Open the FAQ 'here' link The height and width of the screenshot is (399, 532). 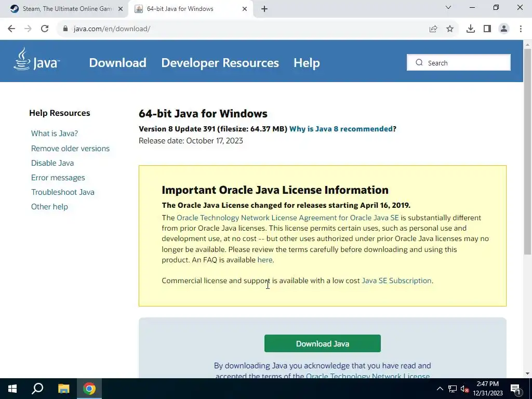tap(265, 260)
